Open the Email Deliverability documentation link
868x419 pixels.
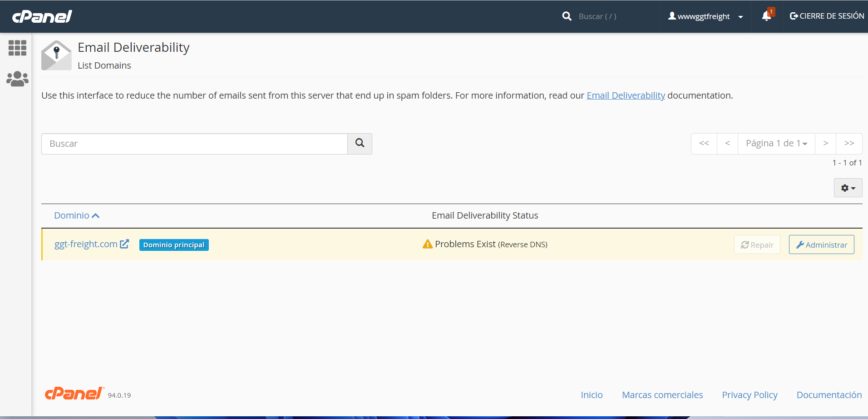pyautogui.click(x=626, y=95)
